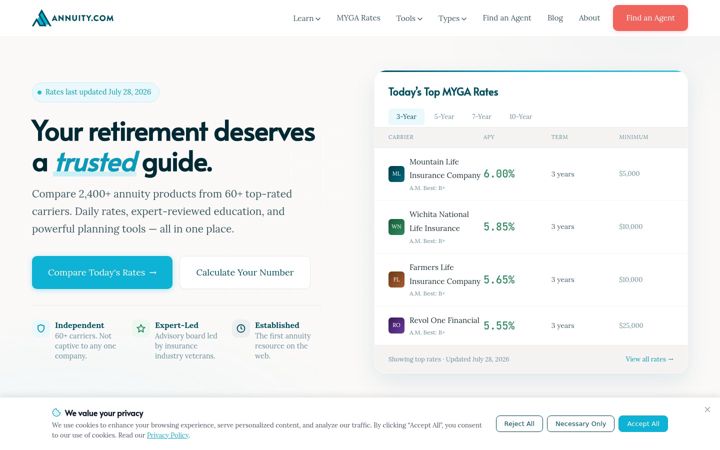Click the Annuity.com logo

[x=73, y=18]
